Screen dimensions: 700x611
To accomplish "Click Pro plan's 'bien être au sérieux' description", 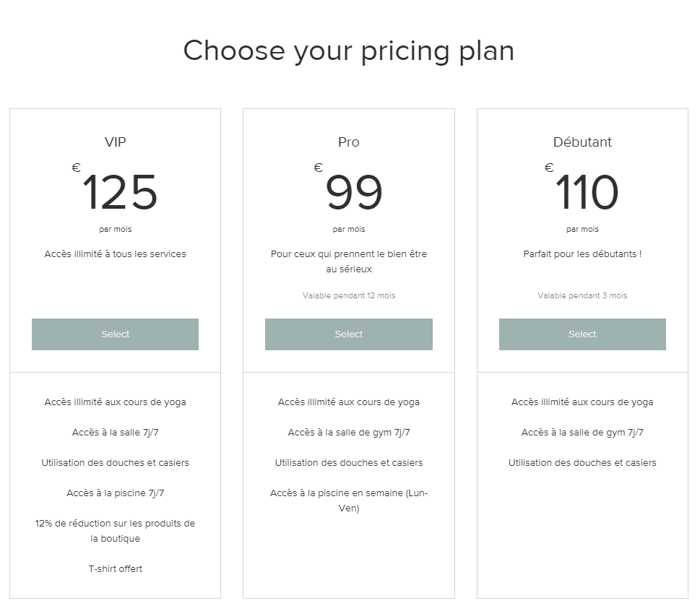I will pos(348,261).
